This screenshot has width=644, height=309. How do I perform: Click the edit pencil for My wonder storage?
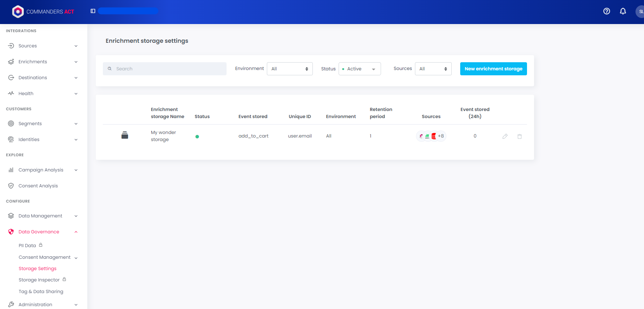505,136
